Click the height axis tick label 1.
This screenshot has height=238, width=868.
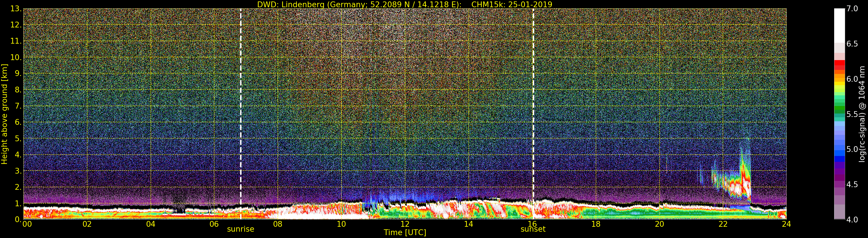(18, 203)
